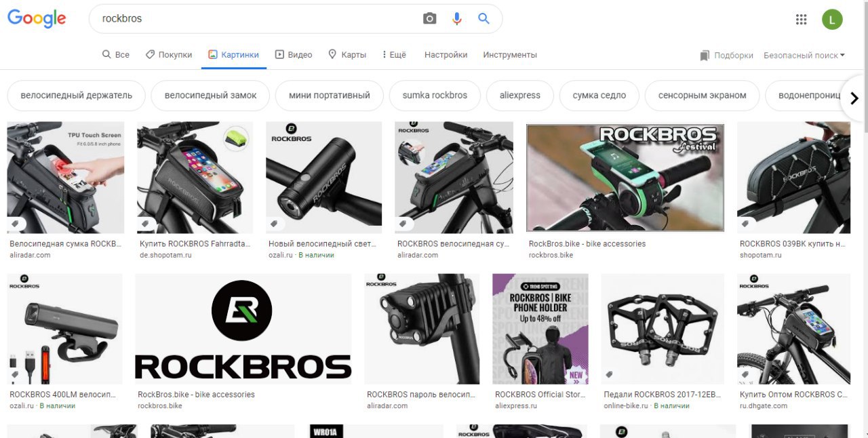Open the RockBros.bike - bike accessories festival caption
This screenshot has width=868, height=438.
click(587, 243)
